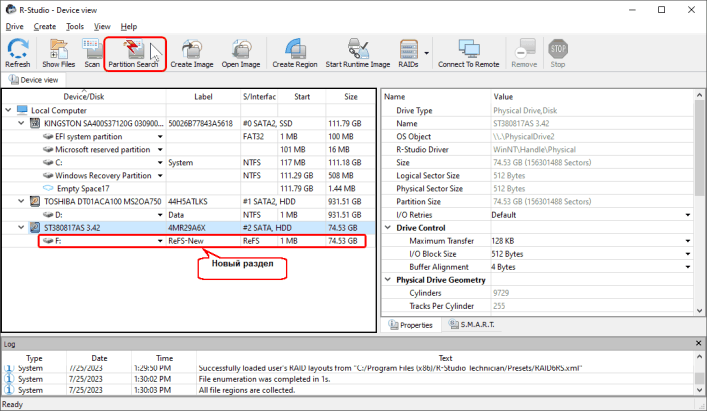Click the Start column header
Image resolution: width=707 pixels, height=411 pixels.
click(x=302, y=96)
